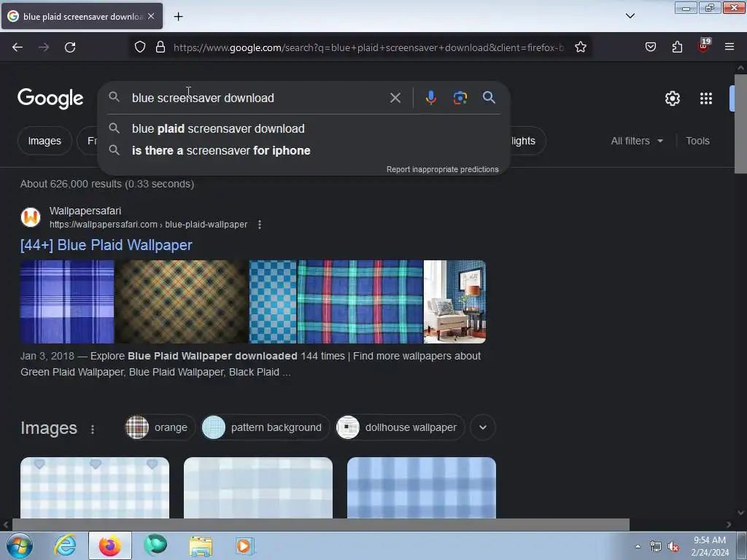Open the search Tools option
747x560 pixels.
(x=697, y=141)
